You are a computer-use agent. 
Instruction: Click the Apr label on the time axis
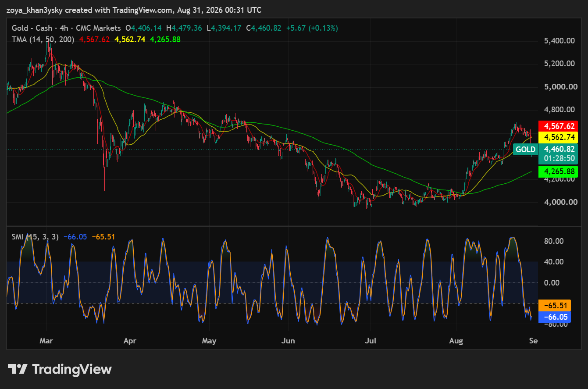[x=130, y=341]
